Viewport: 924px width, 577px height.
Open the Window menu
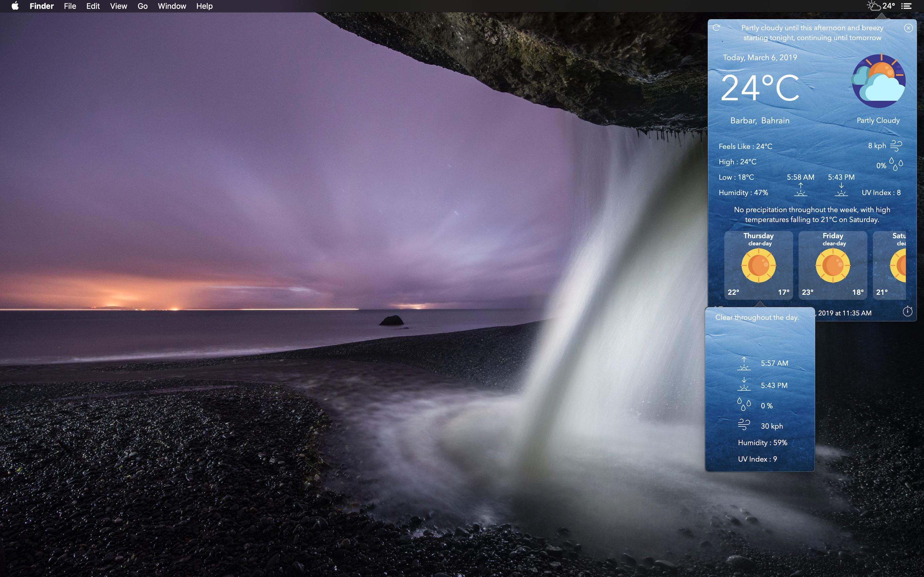(x=172, y=6)
